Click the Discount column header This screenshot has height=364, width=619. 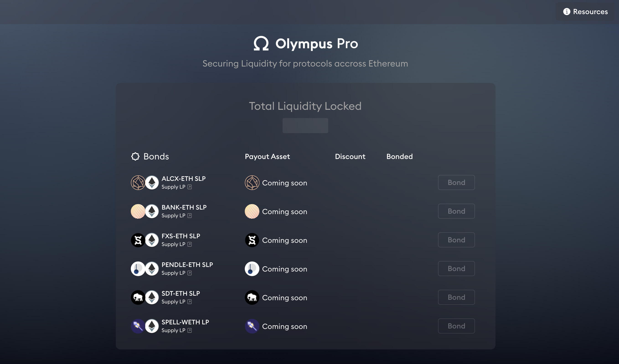tap(350, 156)
